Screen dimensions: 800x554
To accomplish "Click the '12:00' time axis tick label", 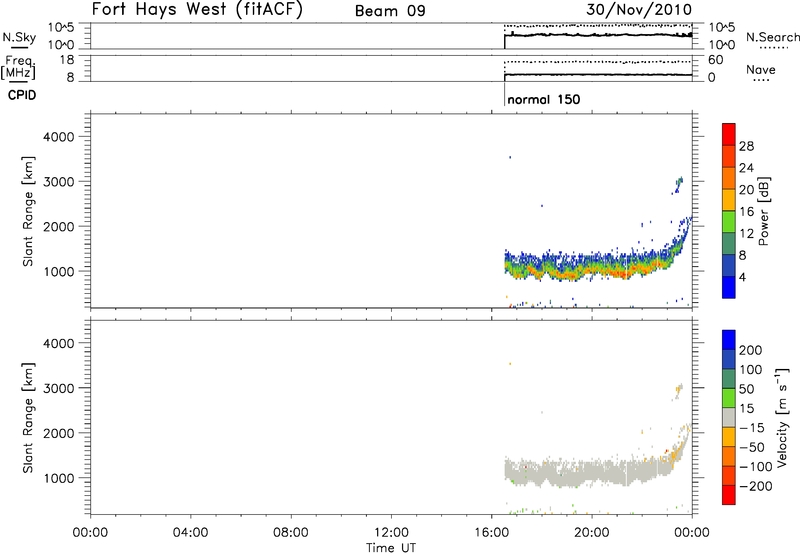I will 391,533.
